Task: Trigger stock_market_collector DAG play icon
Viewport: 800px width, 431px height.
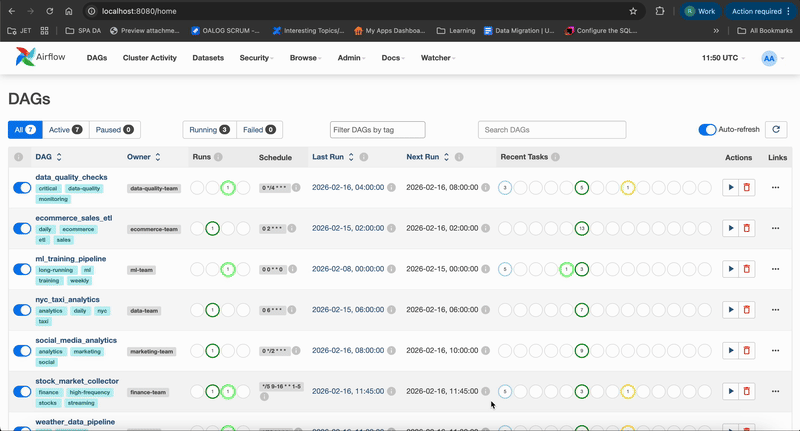Action: pyautogui.click(x=731, y=391)
